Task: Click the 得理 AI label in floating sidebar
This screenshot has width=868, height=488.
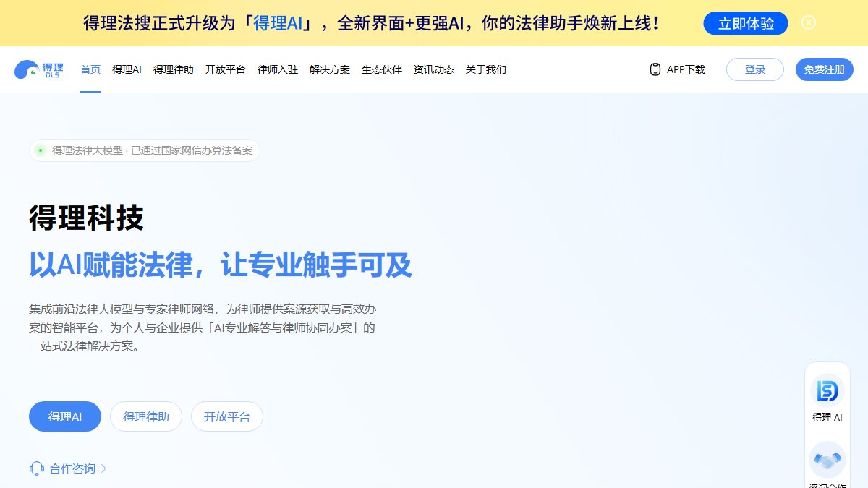Action: (x=827, y=417)
